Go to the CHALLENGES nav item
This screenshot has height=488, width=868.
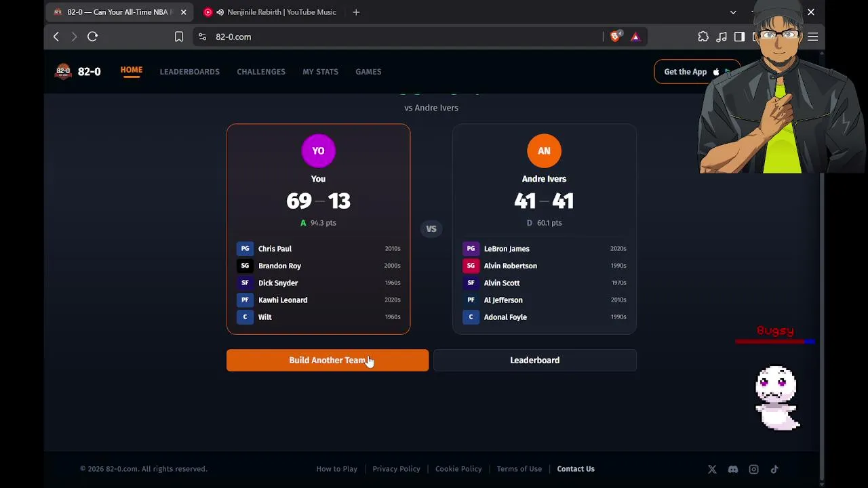pyautogui.click(x=261, y=72)
